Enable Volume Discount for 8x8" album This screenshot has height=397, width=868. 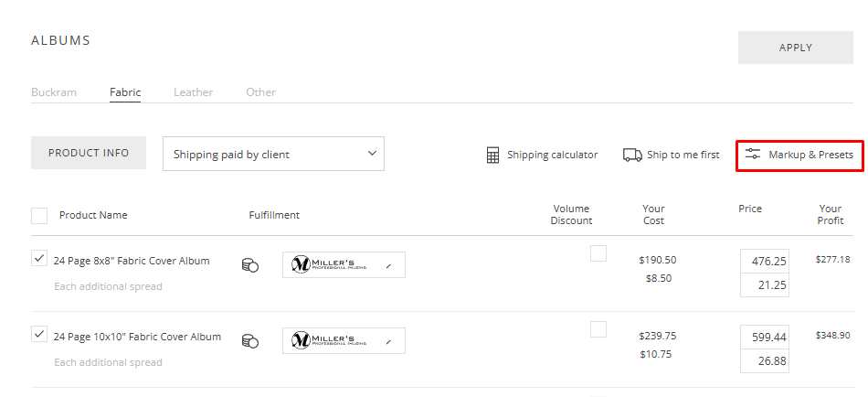point(598,253)
